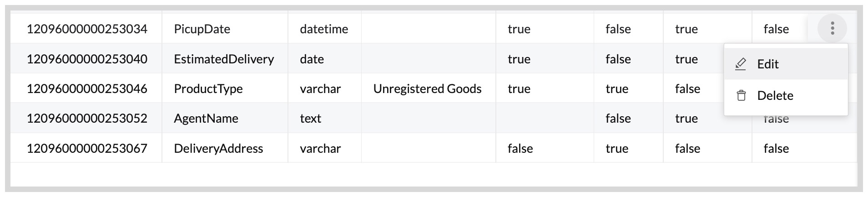Viewport: 868px width, 197px height.
Task: Select ID 12096000000253040
Action: pyautogui.click(x=87, y=59)
